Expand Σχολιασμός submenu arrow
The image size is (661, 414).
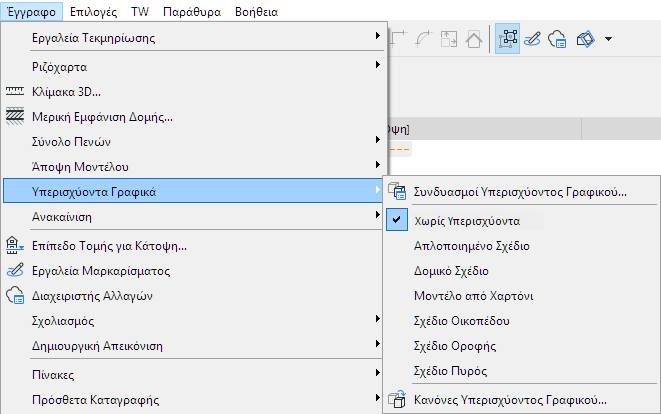pos(378,319)
